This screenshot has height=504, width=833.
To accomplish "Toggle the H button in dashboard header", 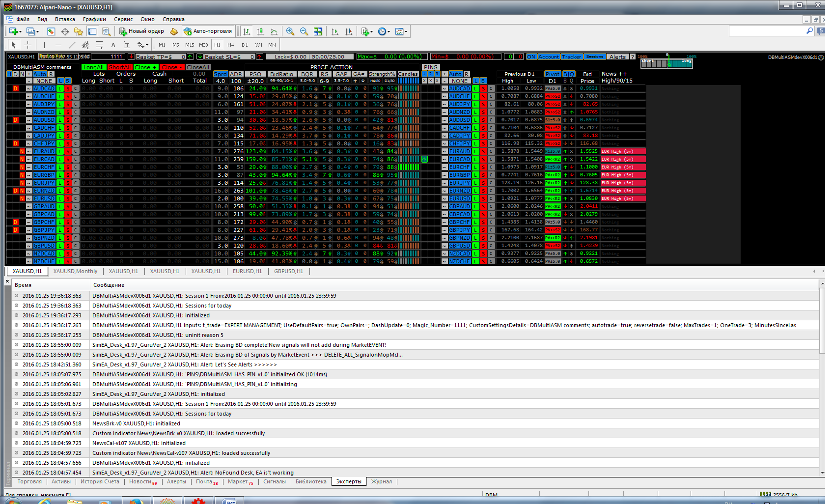I will (x=9, y=74).
